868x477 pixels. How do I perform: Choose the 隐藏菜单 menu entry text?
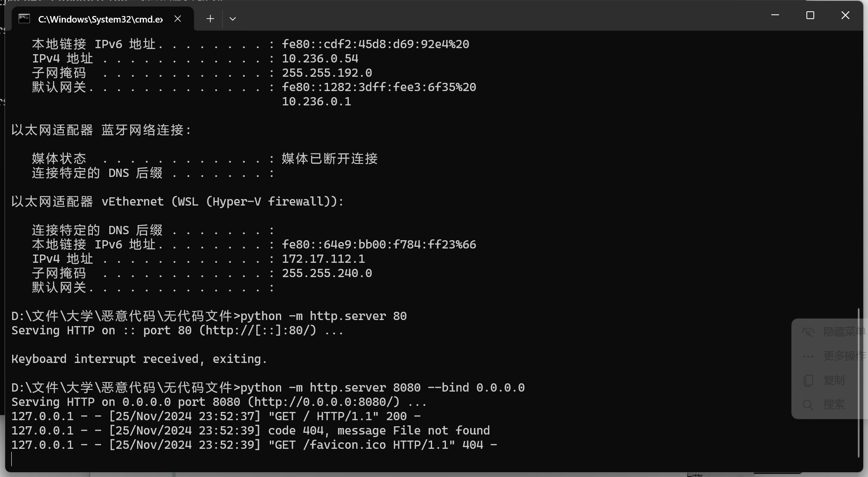(x=844, y=332)
